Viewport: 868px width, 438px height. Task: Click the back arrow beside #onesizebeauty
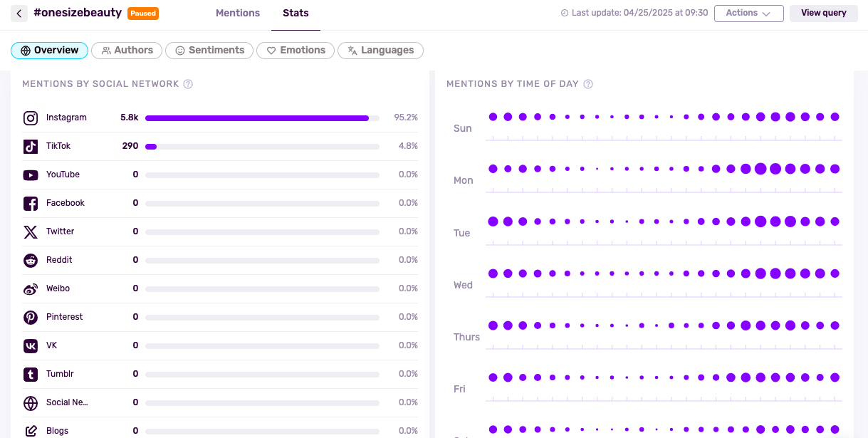[x=19, y=14]
